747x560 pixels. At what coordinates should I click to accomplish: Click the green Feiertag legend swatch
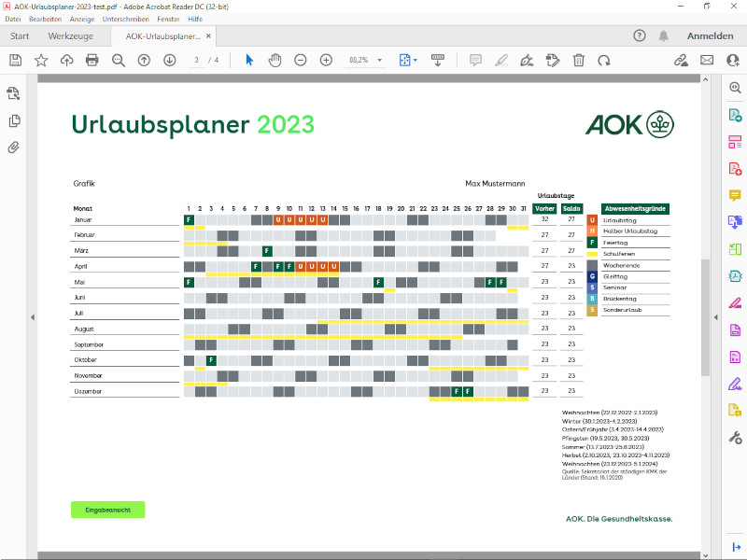pos(592,243)
